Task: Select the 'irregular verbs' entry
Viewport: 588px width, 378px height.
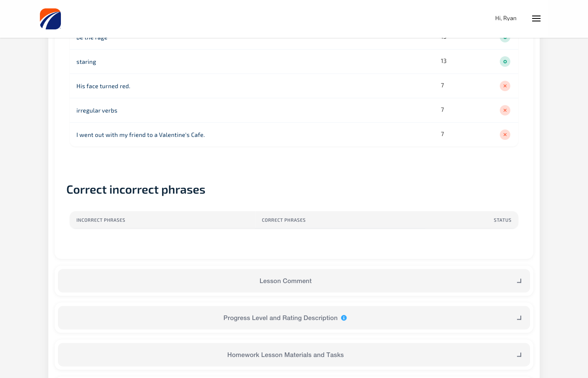Action: click(x=97, y=110)
